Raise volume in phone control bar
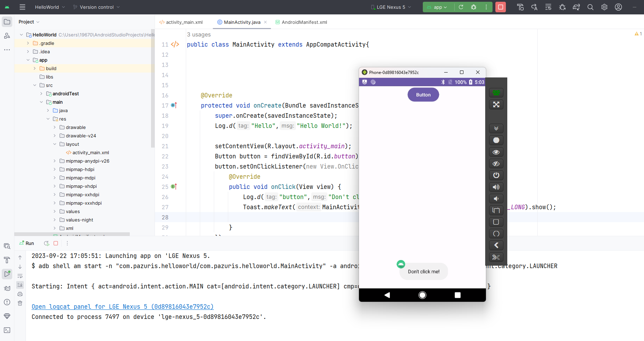644x341 pixels. 496,187
